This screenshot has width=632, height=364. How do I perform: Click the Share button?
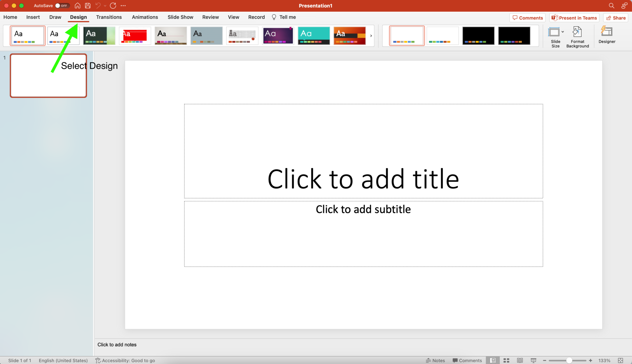pyautogui.click(x=615, y=18)
